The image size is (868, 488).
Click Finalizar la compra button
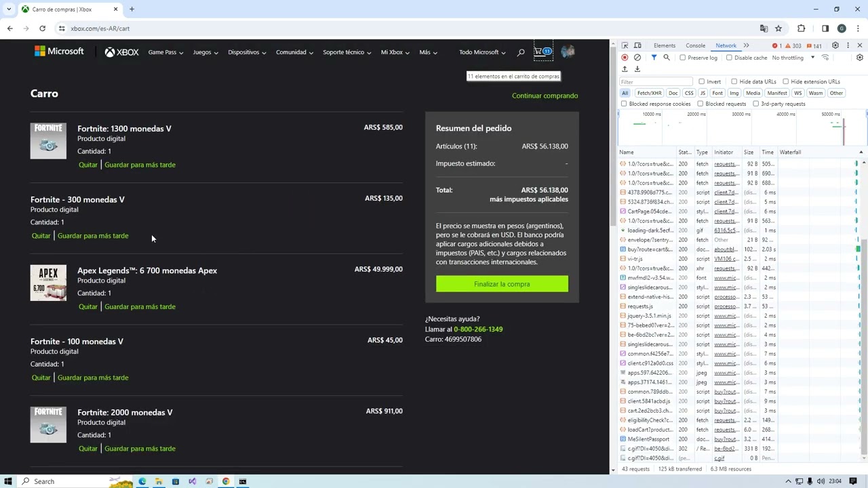[x=502, y=284]
